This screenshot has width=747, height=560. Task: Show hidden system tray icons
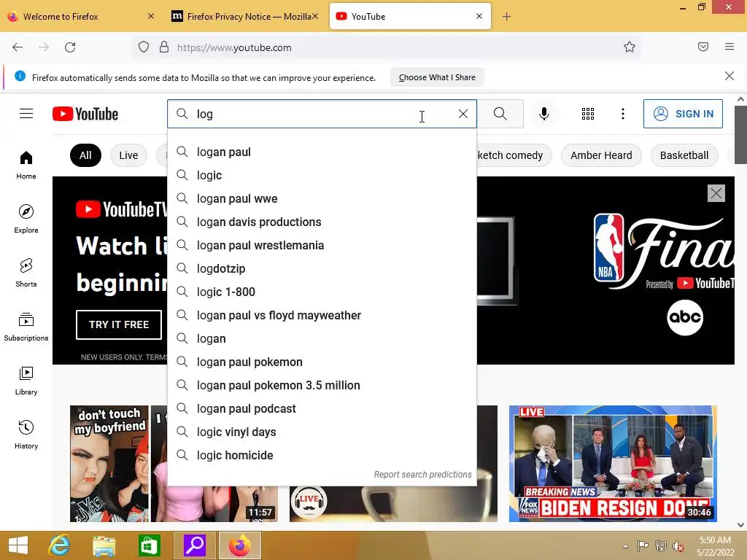click(x=625, y=546)
